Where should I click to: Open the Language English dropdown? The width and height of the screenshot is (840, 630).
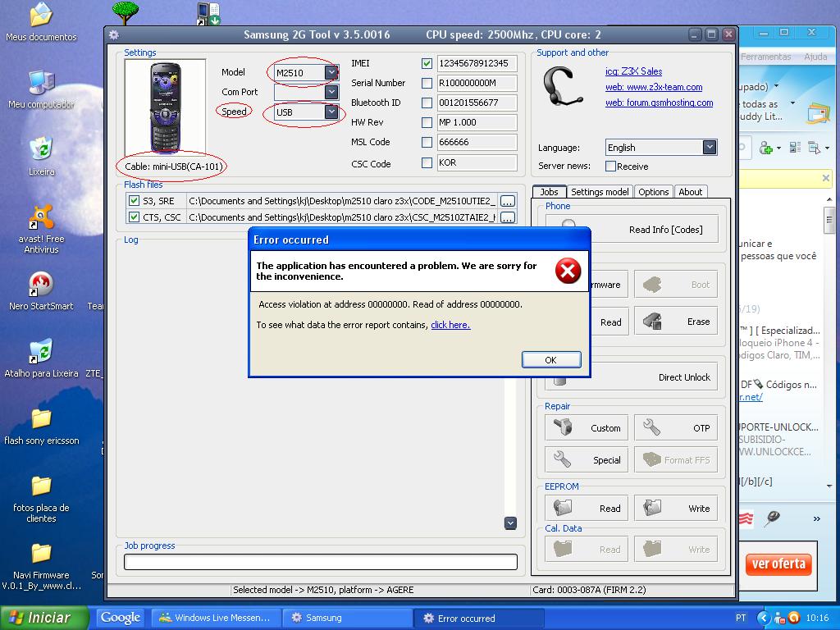coord(710,148)
